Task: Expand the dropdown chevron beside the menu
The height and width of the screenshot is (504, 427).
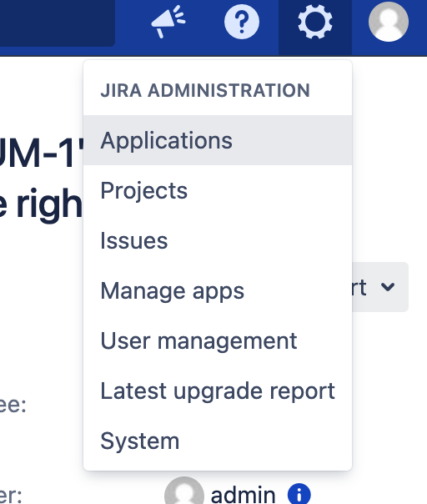Action: pos(388,287)
